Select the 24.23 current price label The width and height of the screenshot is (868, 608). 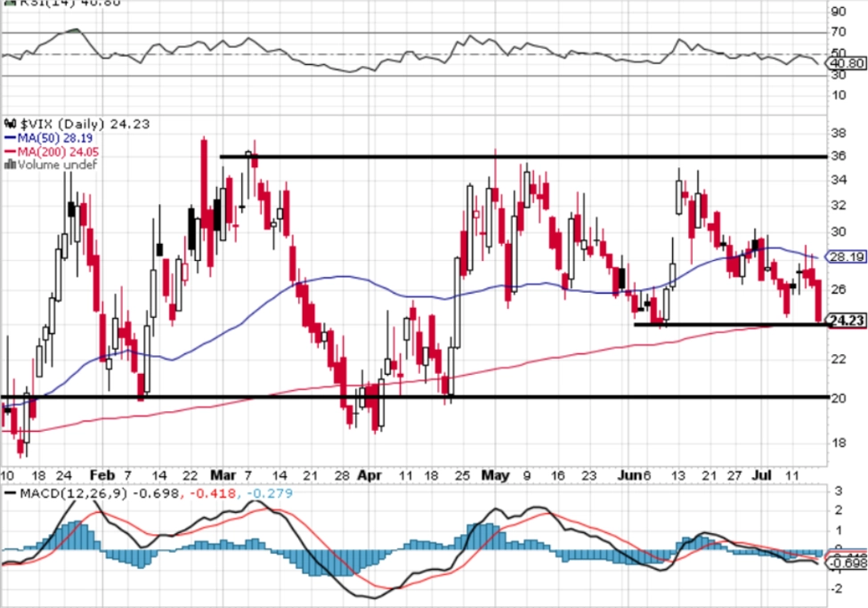coord(846,320)
